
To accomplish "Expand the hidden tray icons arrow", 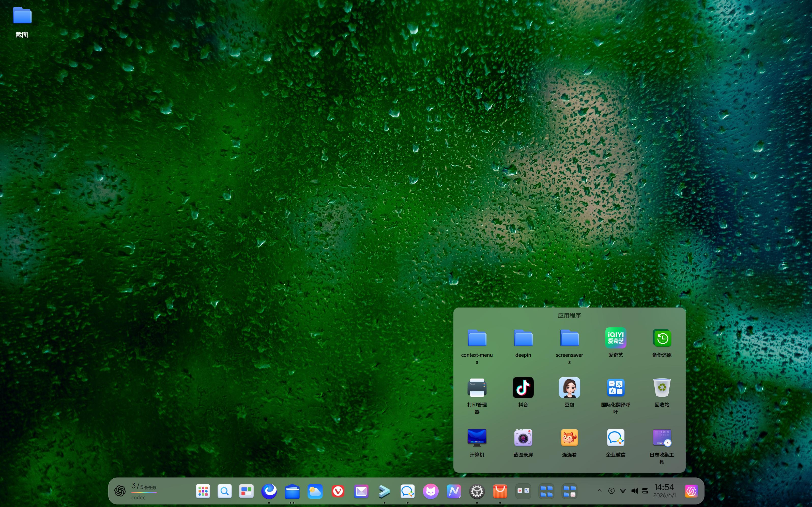I will [x=600, y=490].
